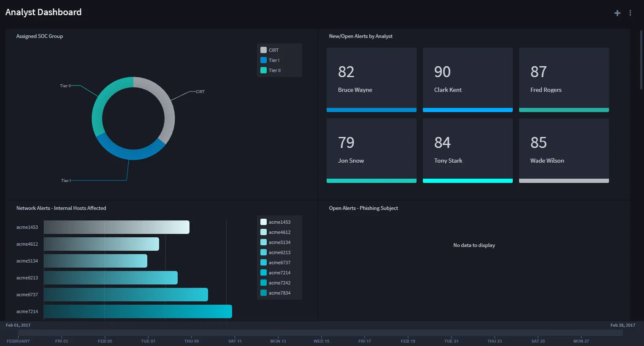Click the acme4612 axis label
644x346 pixels.
(x=27, y=244)
